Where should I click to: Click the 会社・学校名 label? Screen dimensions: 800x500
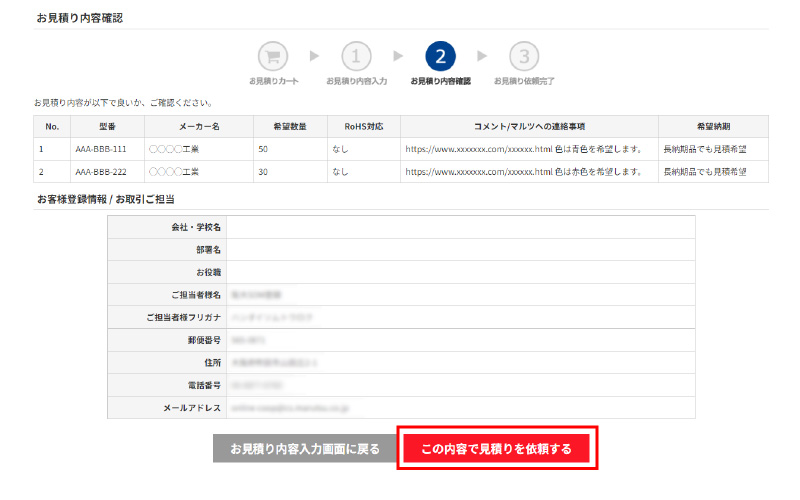coord(196,228)
